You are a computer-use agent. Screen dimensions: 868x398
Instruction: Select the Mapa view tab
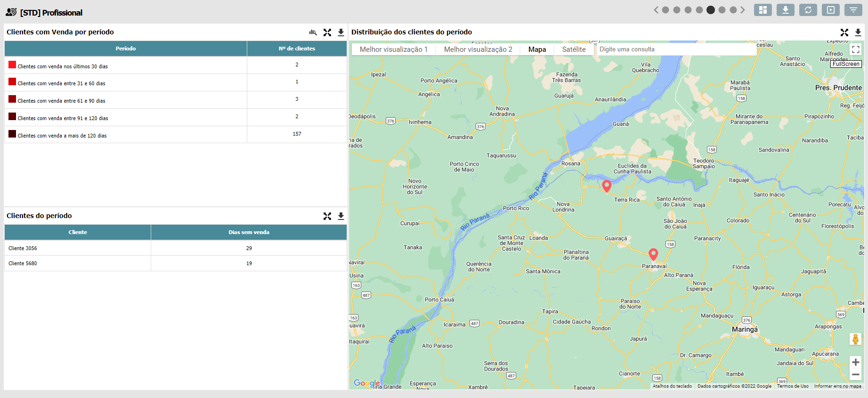coord(537,49)
